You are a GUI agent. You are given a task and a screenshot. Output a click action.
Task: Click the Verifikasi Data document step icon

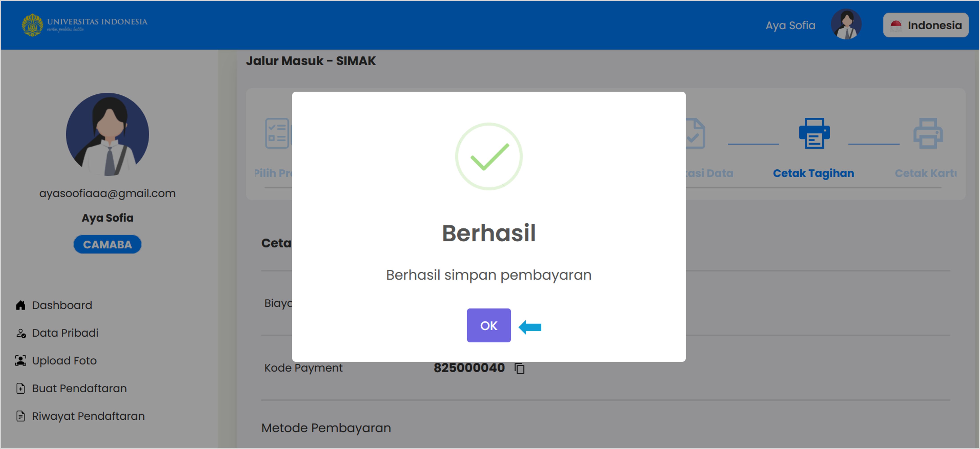point(695,133)
